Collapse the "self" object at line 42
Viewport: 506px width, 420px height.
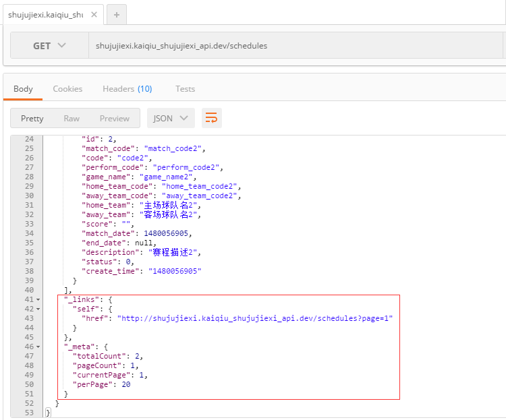click(x=38, y=308)
